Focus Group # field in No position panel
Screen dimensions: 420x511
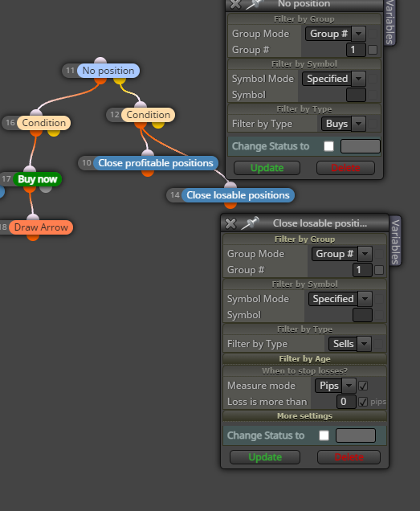pos(356,50)
